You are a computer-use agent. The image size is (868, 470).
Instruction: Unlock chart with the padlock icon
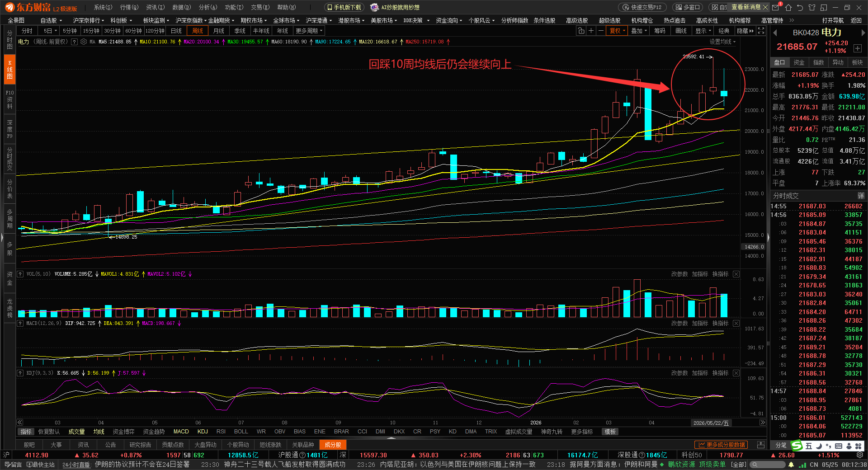(x=581, y=31)
